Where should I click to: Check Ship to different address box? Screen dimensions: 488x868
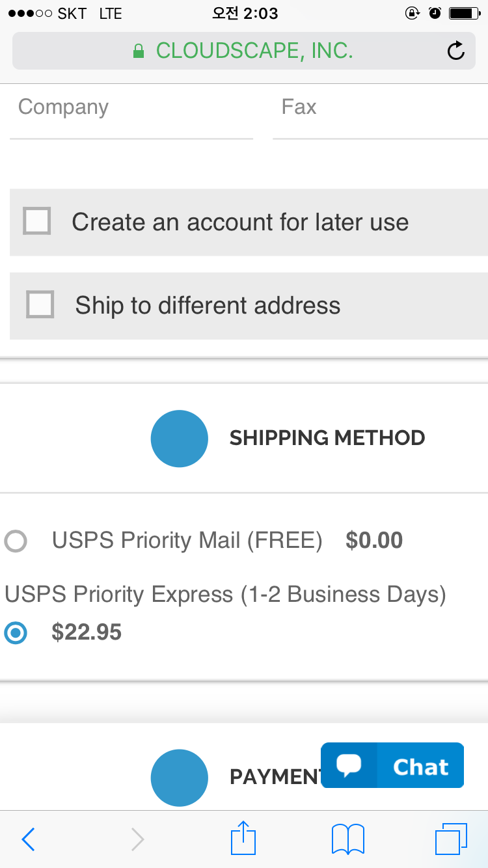pyautogui.click(x=40, y=304)
